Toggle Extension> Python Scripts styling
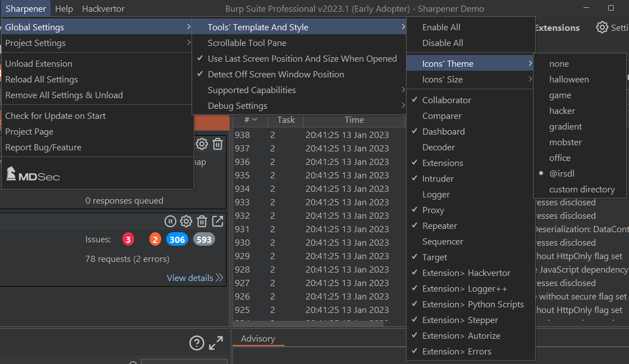629x364 pixels. (x=471, y=305)
